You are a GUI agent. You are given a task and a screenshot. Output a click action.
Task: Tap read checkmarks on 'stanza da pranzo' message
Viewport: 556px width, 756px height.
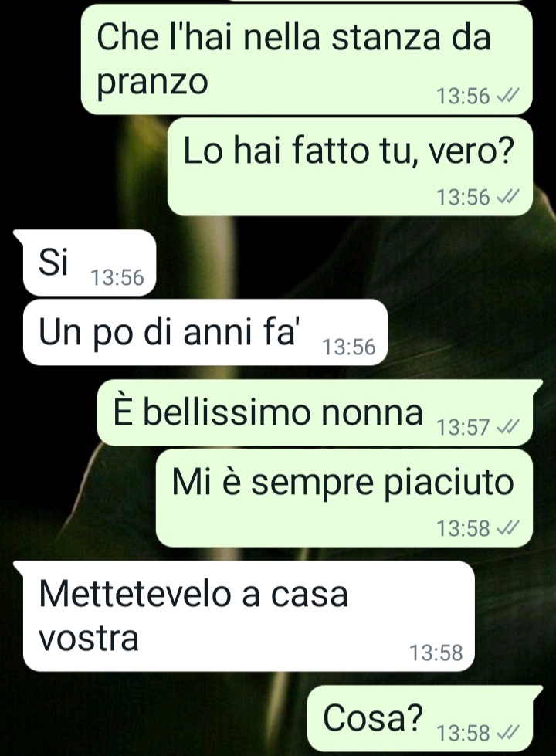pyautogui.click(x=508, y=96)
